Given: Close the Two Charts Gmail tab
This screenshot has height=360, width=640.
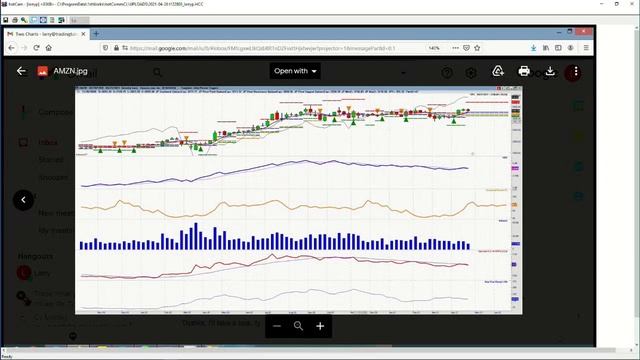Looking at the screenshot, I should [83, 34].
